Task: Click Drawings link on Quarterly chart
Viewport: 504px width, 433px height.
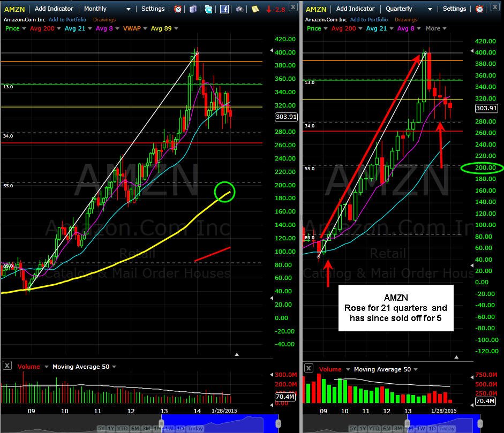Action: click(405, 20)
